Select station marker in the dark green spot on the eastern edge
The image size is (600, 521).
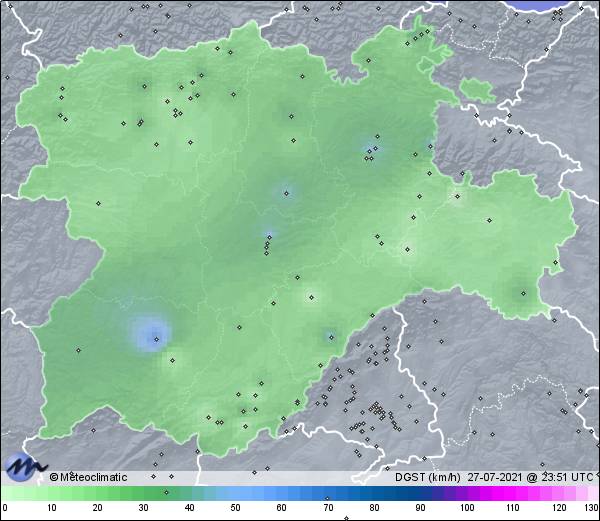click(x=523, y=294)
